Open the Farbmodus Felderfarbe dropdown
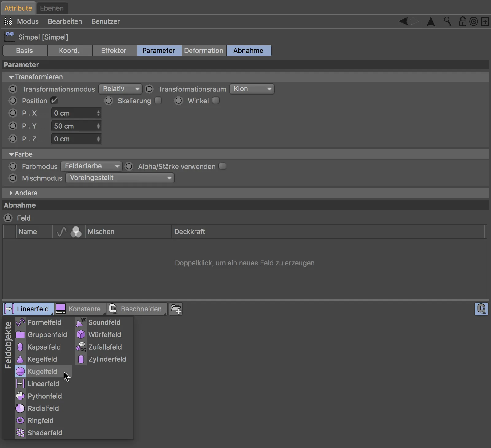The height and width of the screenshot is (448, 491). click(91, 166)
